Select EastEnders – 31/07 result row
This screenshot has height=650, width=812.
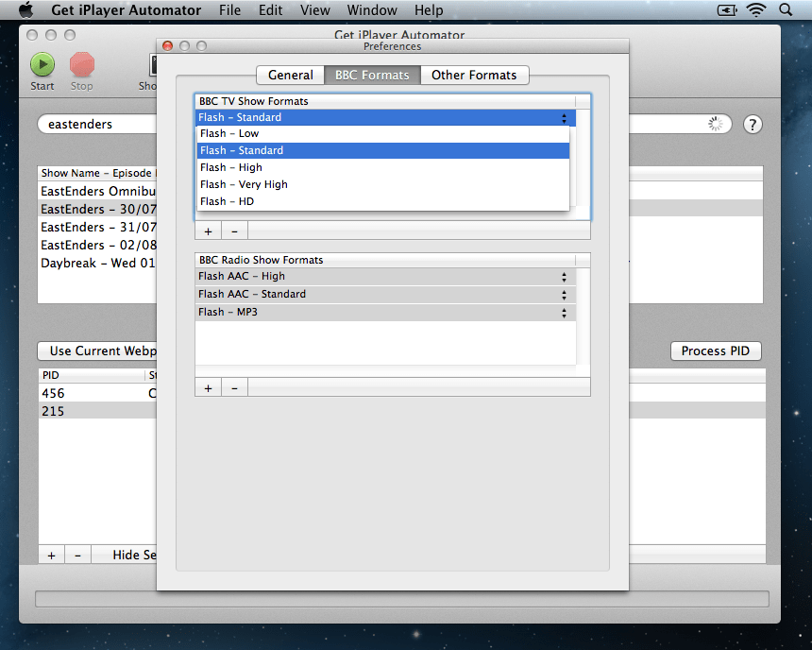(x=97, y=227)
